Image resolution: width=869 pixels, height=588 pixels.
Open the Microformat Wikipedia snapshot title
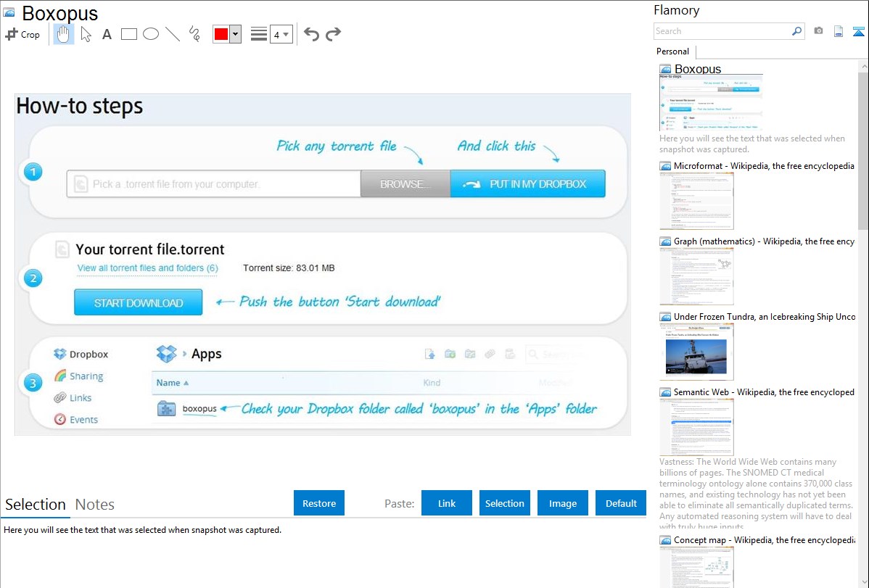764,166
